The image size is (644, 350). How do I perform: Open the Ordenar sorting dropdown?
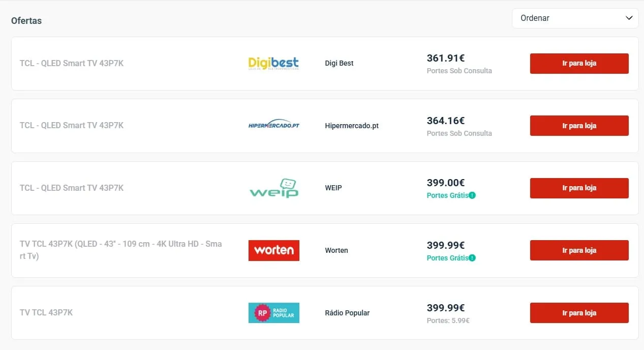(x=575, y=18)
